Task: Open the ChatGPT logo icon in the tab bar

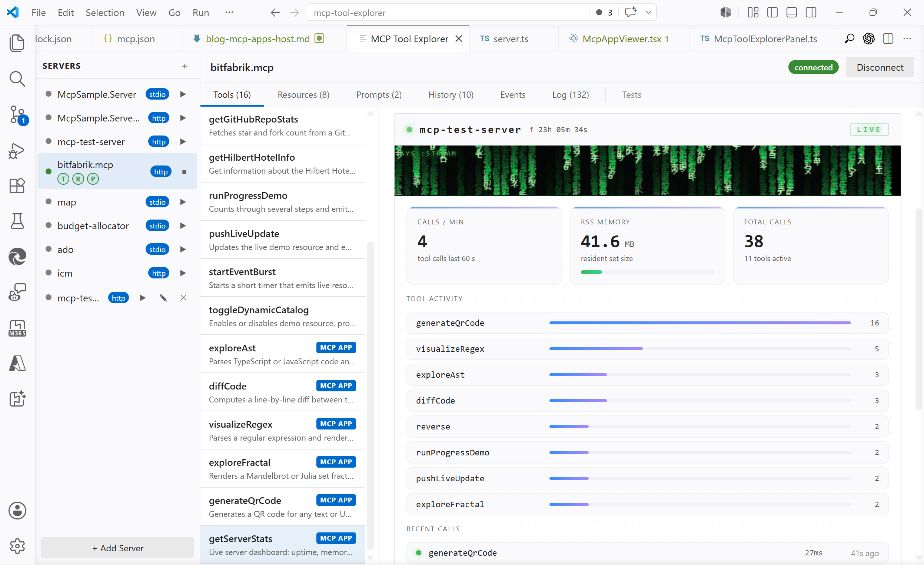Action: pos(868,39)
